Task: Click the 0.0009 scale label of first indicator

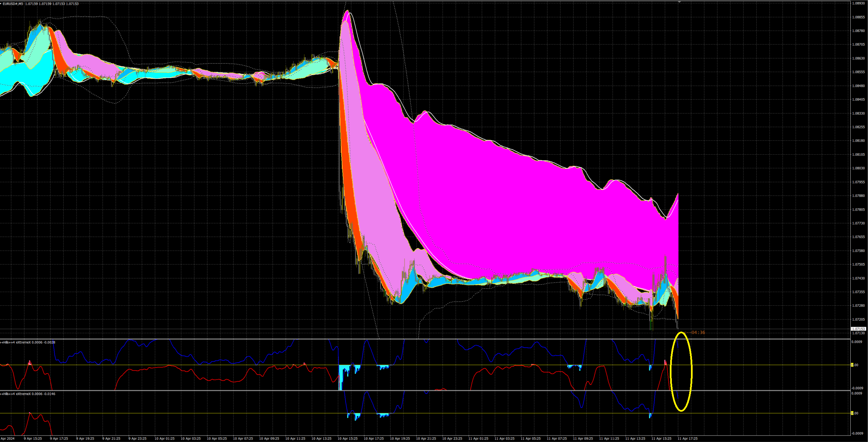Action: pos(857,342)
